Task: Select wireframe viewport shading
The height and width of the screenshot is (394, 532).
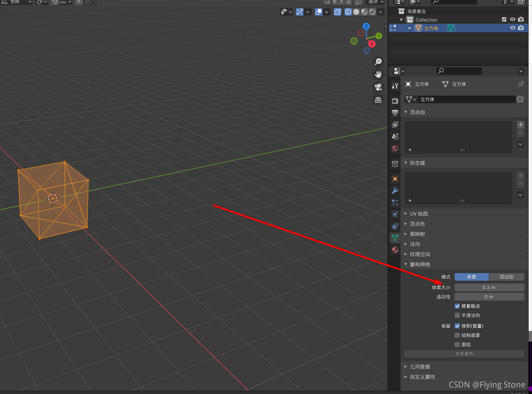Action: [349, 12]
